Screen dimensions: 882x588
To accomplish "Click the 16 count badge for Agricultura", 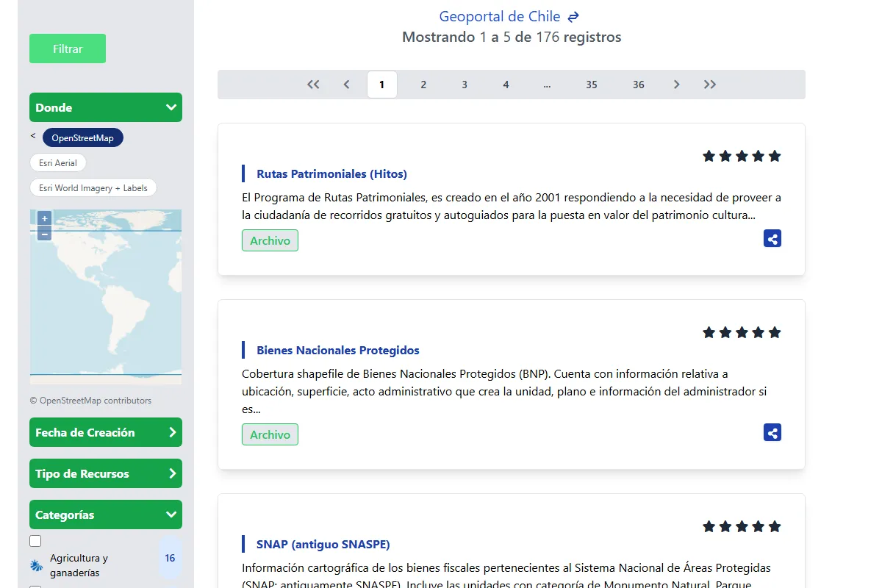I will point(170,558).
